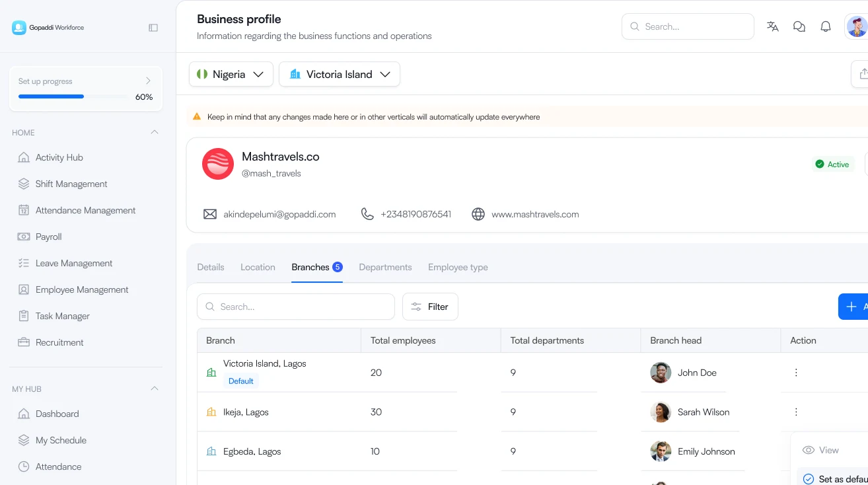The image size is (868, 485).
Task: Click the share/export icon button
Action: [861, 74]
